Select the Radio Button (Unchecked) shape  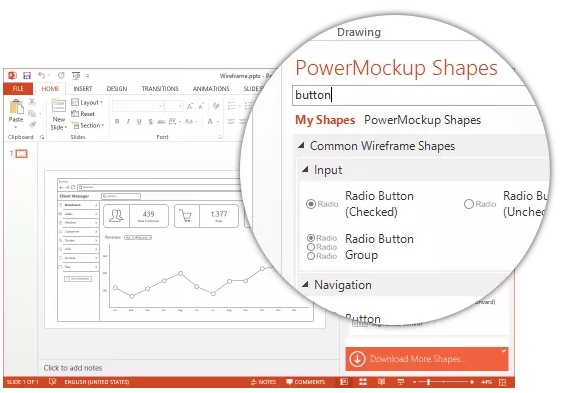tap(506, 204)
